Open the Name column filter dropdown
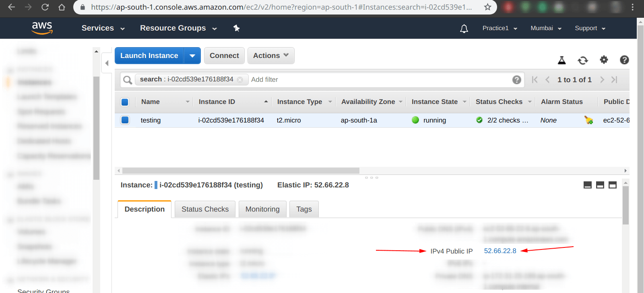Viewport: 644px width, 293px height. 188,102
